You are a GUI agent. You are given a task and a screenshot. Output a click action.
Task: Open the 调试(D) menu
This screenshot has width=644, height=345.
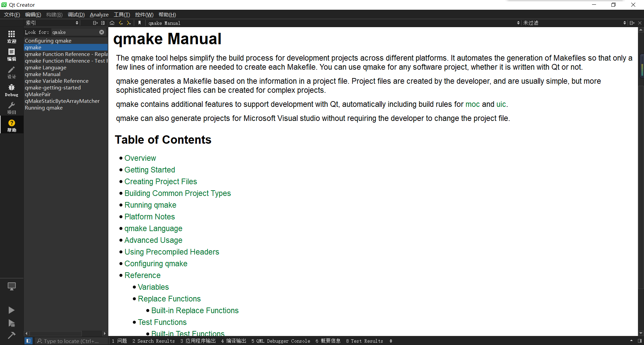click(x=76, y=14)
